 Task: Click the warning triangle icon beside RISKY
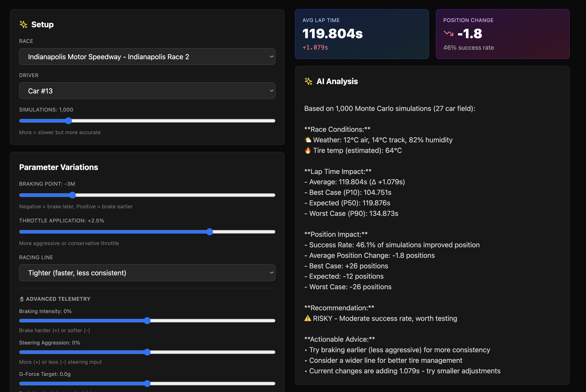[x=308, y=318]
